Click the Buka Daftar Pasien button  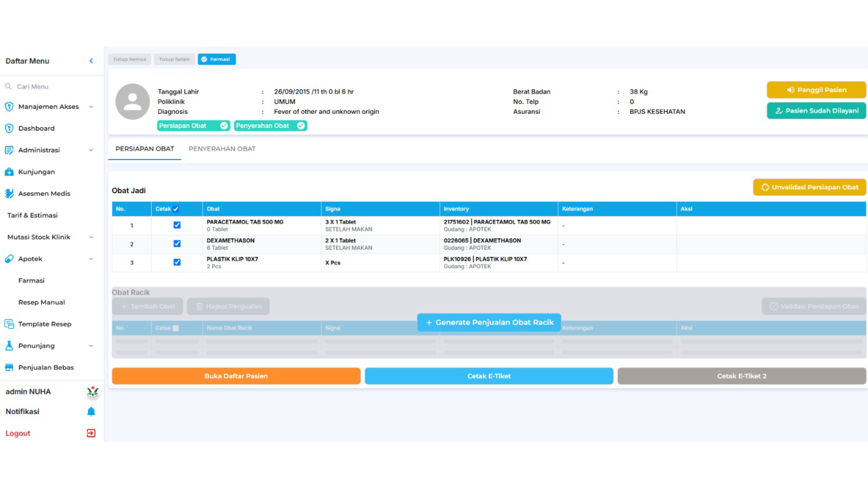[x=236, y=376]
